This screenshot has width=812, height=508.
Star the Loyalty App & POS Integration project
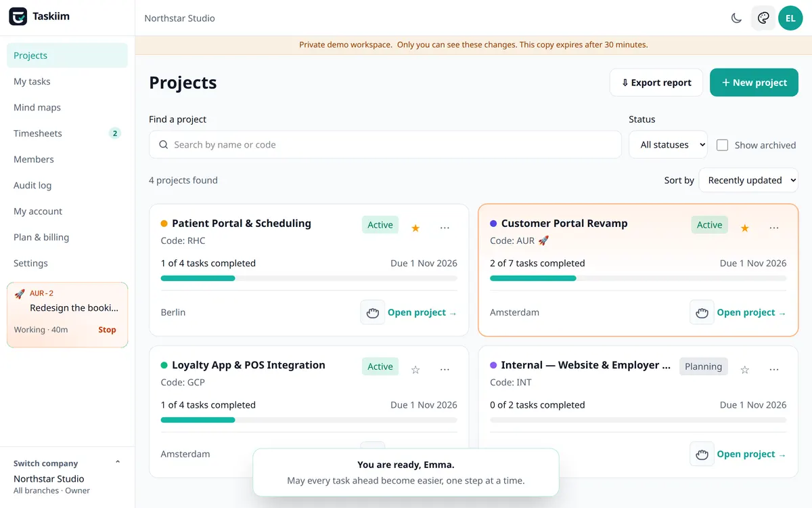pos(415,370)
